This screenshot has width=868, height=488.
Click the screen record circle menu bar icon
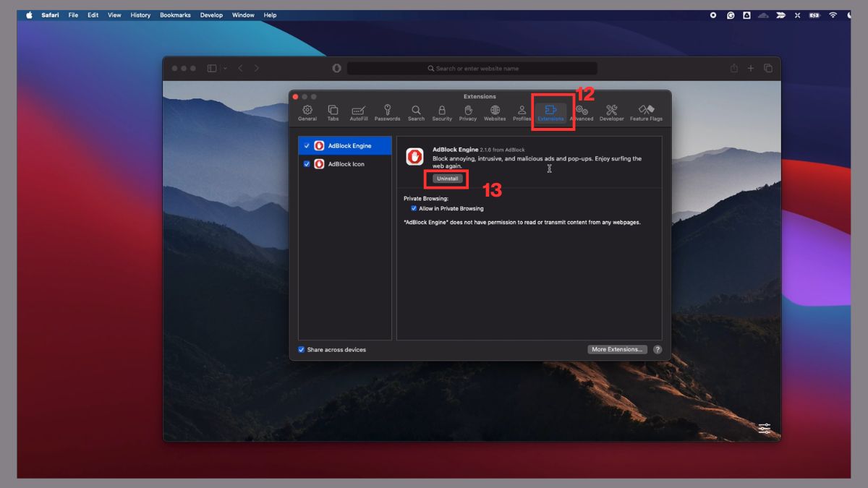pyautogui.click(x=713, y=15)
